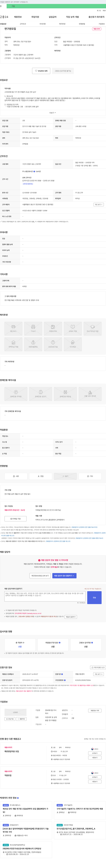Screen dimensions: 106x868
Task: Click the 근무시간 협의가능 tag
Action: pos(28,184)
